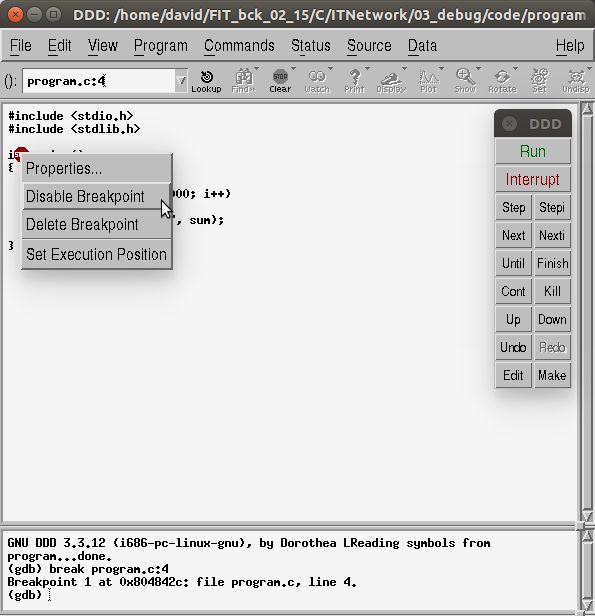Close the floating DDD command tool
The image size is (595, 616).
(509, 124)
